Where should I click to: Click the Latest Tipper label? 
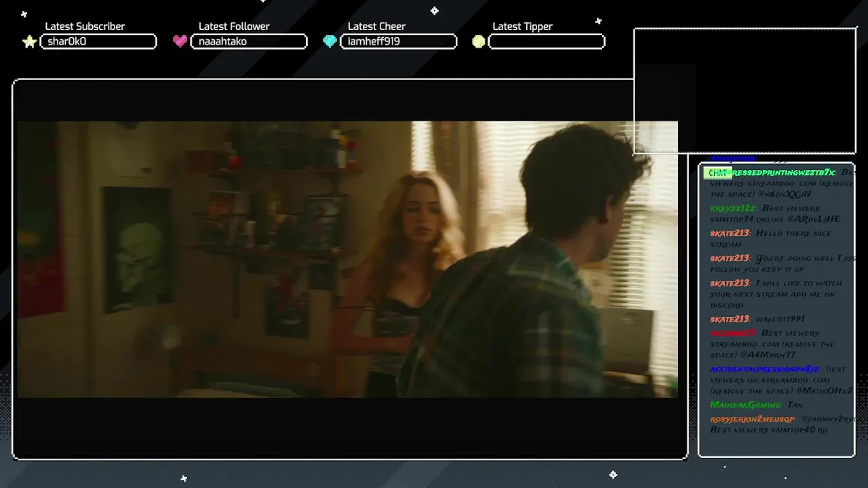point(522,26)
